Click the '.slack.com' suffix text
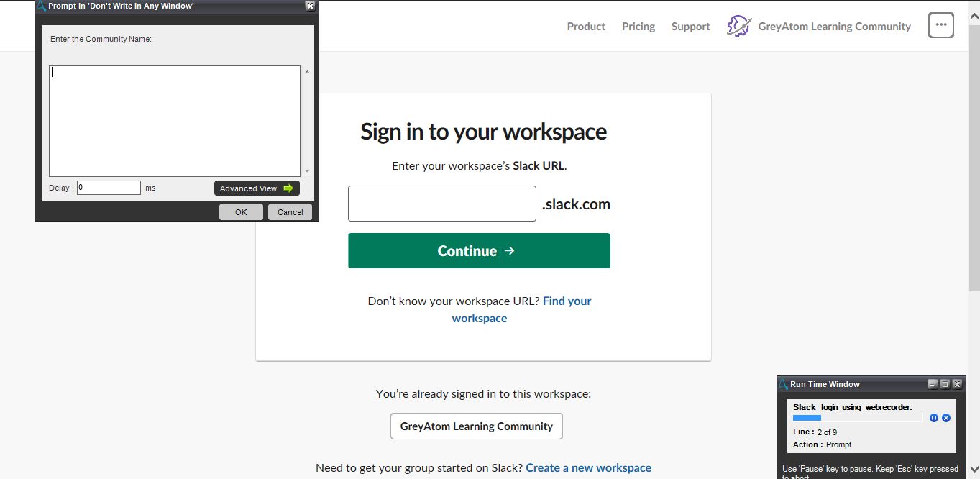 click(x=576, y=204)
